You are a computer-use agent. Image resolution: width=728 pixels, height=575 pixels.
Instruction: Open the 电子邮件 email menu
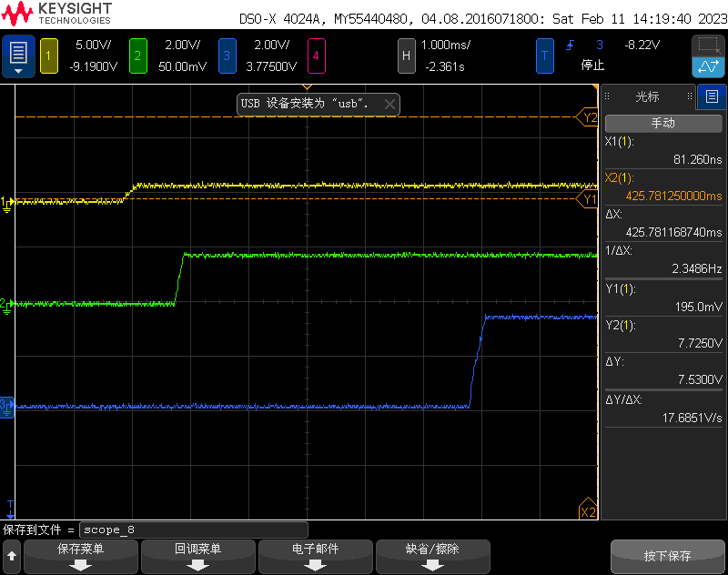(315, 556)
